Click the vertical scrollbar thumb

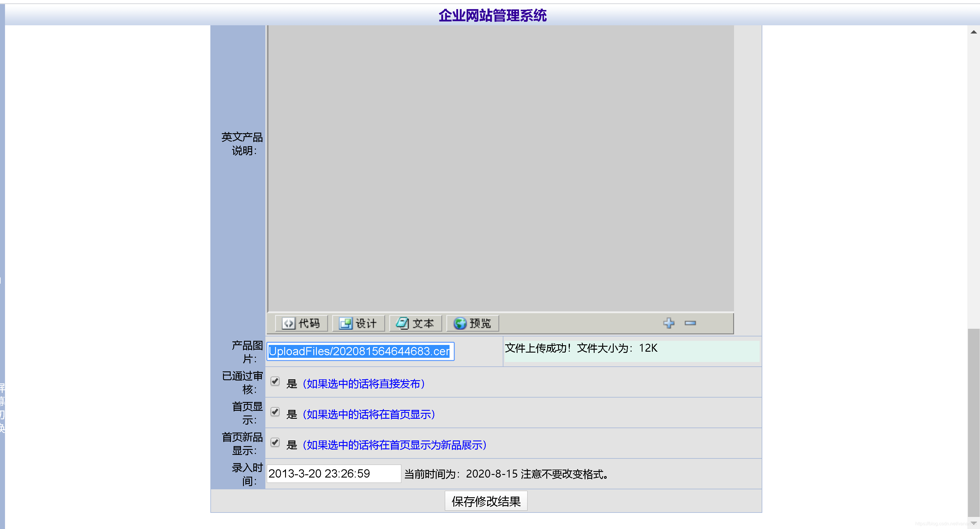click(x=974, y=422)
